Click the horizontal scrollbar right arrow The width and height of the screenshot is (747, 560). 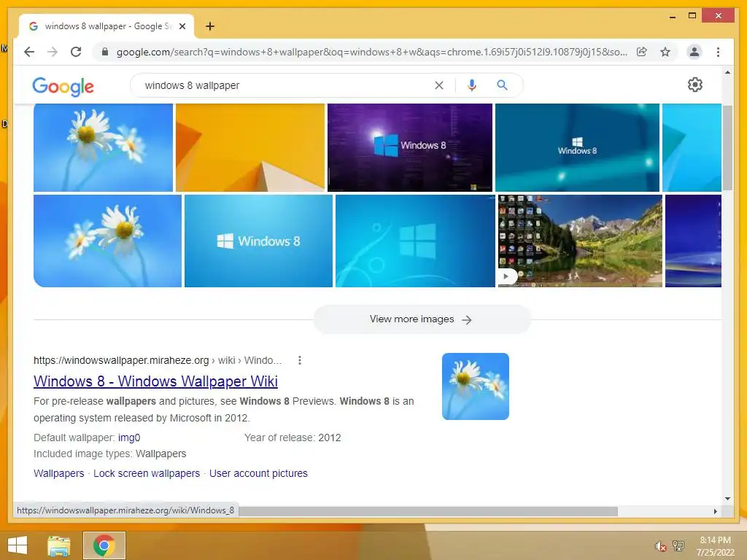tap(715, 511)
